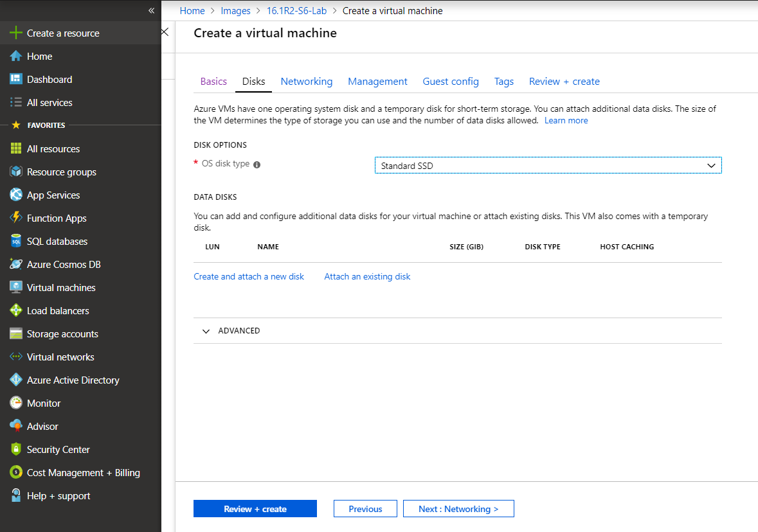
Task: Click the HOST CACHING column header
Action: (627, 247)
